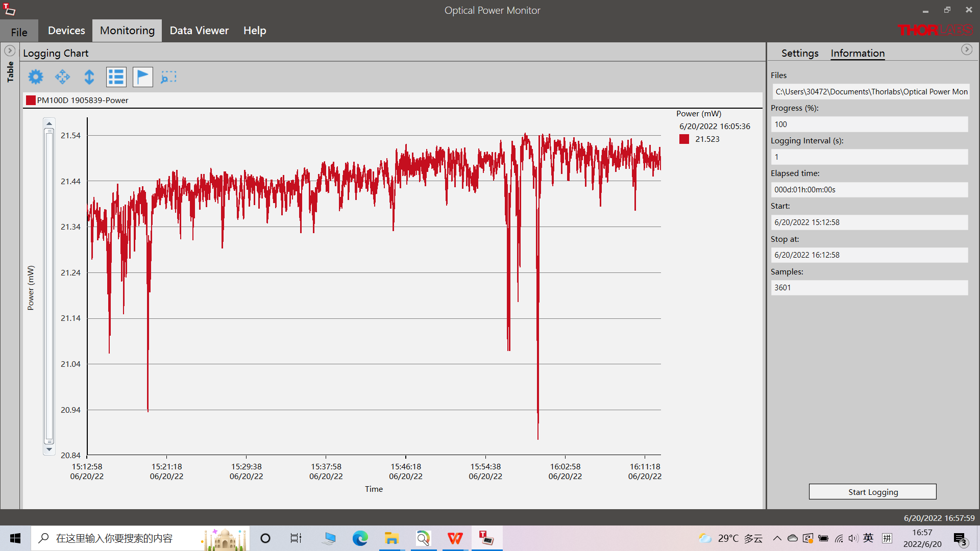Click the Optical Power Monitor taskbar icon
Screen dimensions: 980x551
486,538
